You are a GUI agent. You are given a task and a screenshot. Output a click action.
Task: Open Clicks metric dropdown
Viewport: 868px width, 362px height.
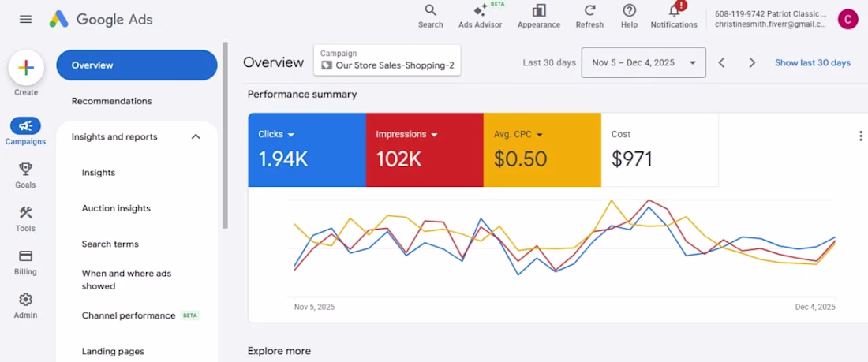tap(276, 135)
